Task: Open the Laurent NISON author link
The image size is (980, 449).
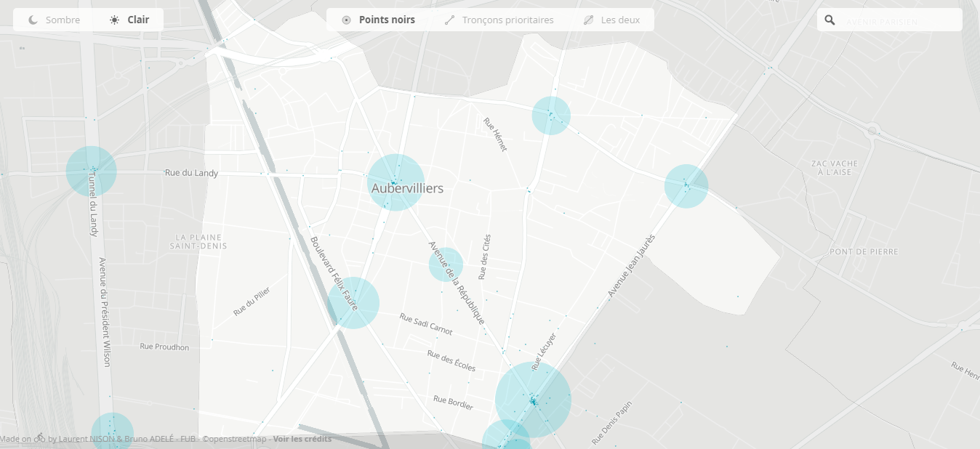Action: pyautogui.click(x=81, y=439)
